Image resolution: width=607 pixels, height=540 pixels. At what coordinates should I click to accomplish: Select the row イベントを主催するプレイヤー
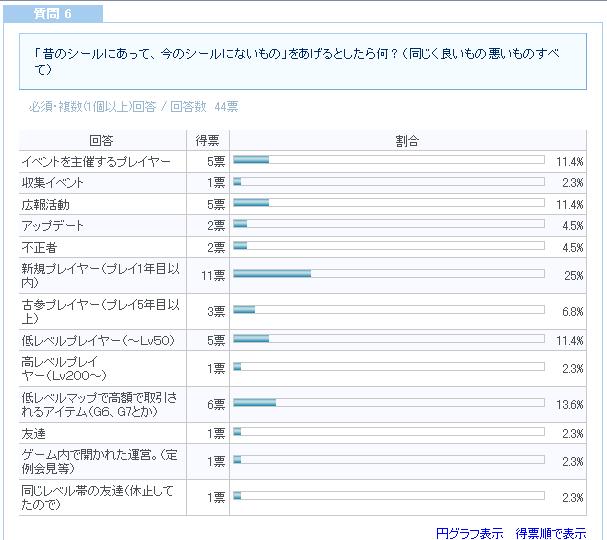[303, 161]
